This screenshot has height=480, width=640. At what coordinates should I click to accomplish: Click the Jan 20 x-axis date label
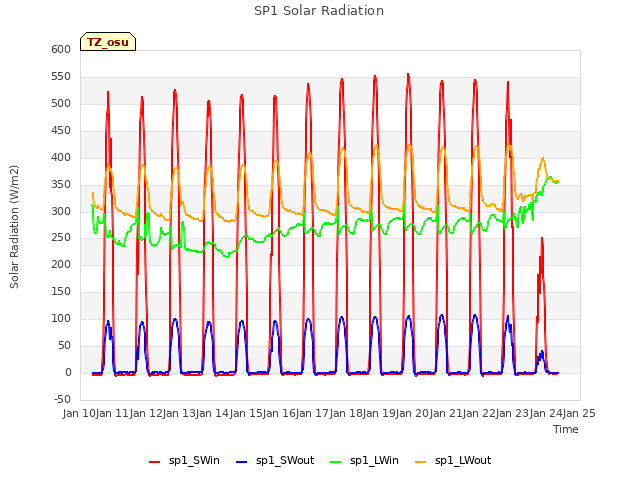pos(413,413)
